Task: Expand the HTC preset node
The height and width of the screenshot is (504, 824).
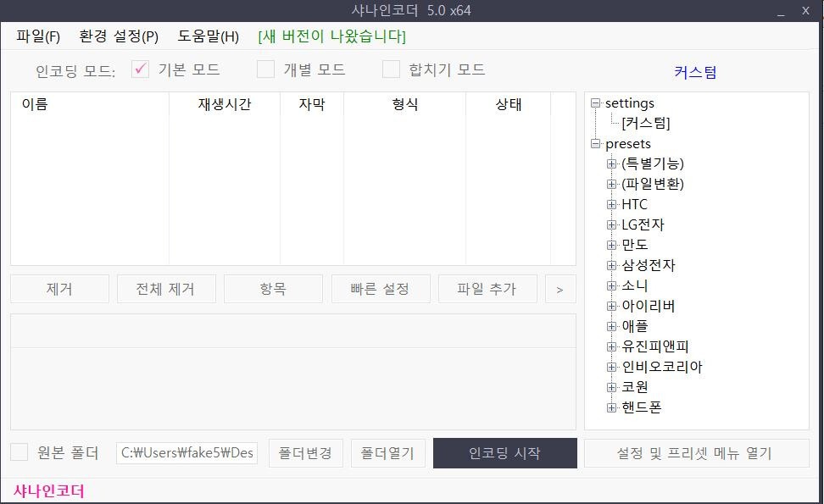Action: click(x=611, y=204)
